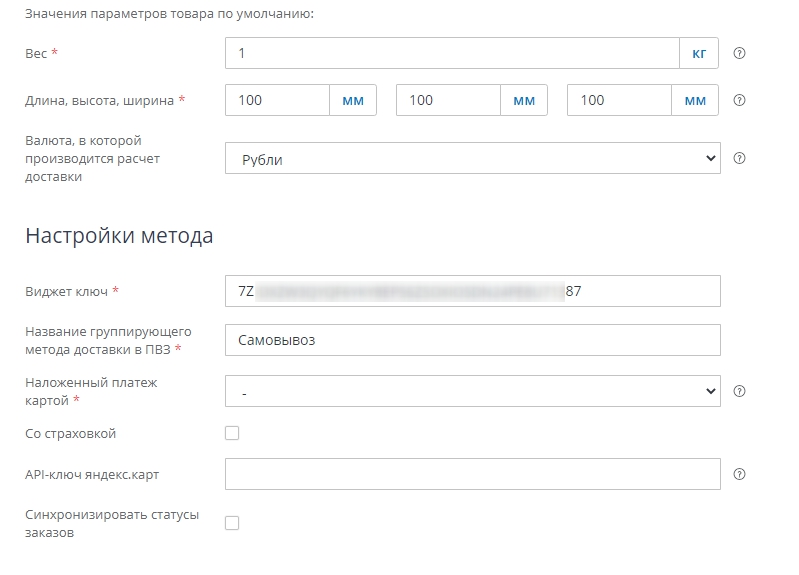Image resolution: width=799 pixels, height=575 pixels.
Task: Click the Самовывоз method name field
Action: click(x=472, y=340)
